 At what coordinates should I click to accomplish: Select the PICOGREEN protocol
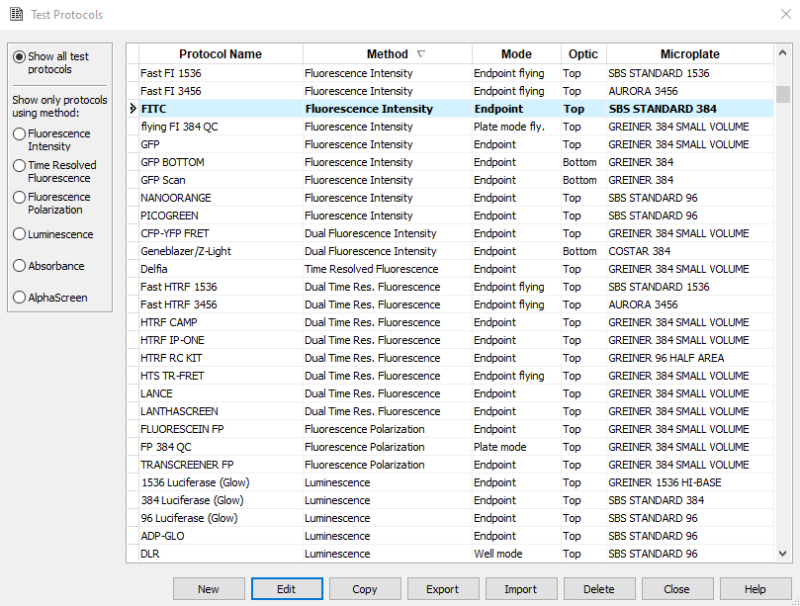pos(169,216)
